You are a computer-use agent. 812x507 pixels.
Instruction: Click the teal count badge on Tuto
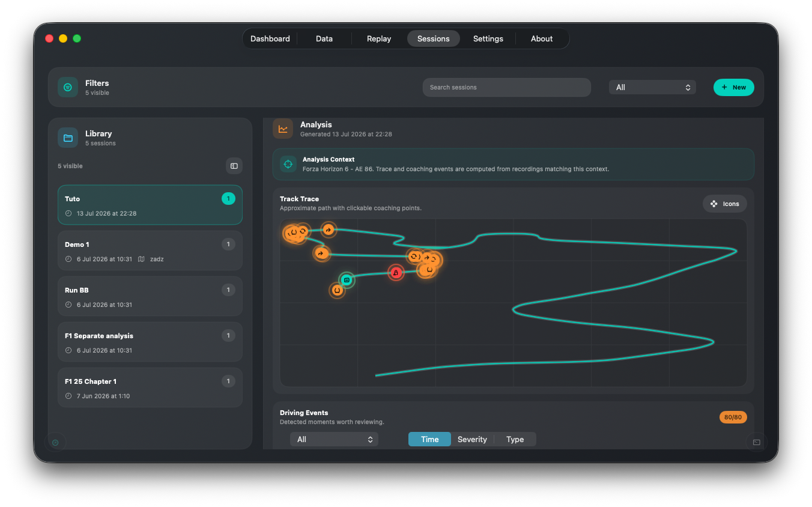[228, 198]
